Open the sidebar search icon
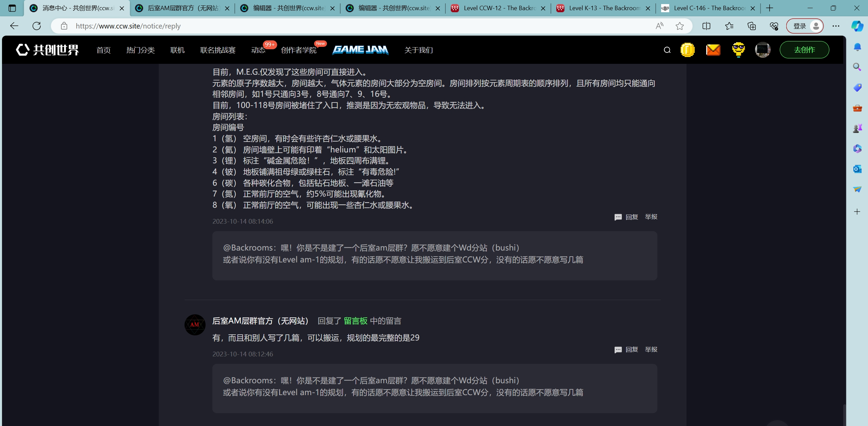 (x=857, y=67)
